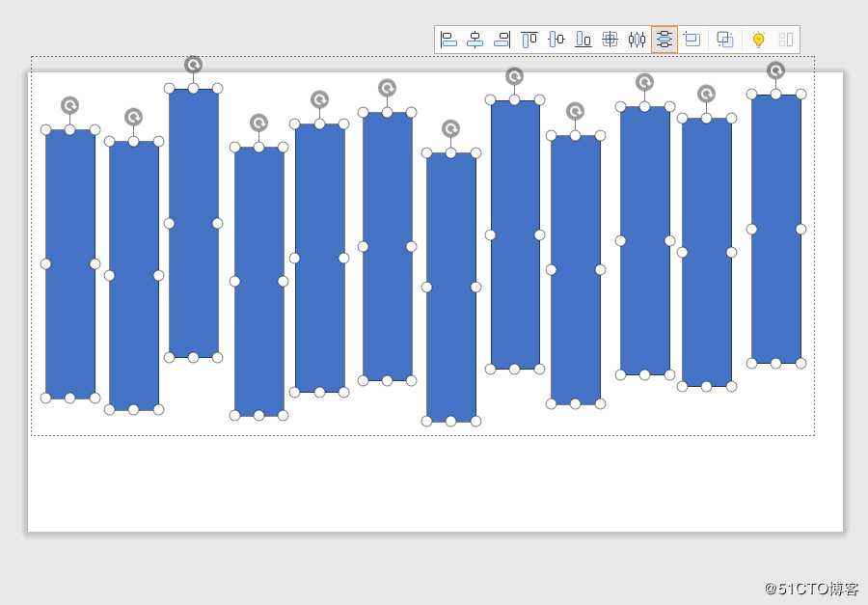Align selected shapes to the bottom
The width and height of the screenshot is (868, 605).
[x=583, y=40]
